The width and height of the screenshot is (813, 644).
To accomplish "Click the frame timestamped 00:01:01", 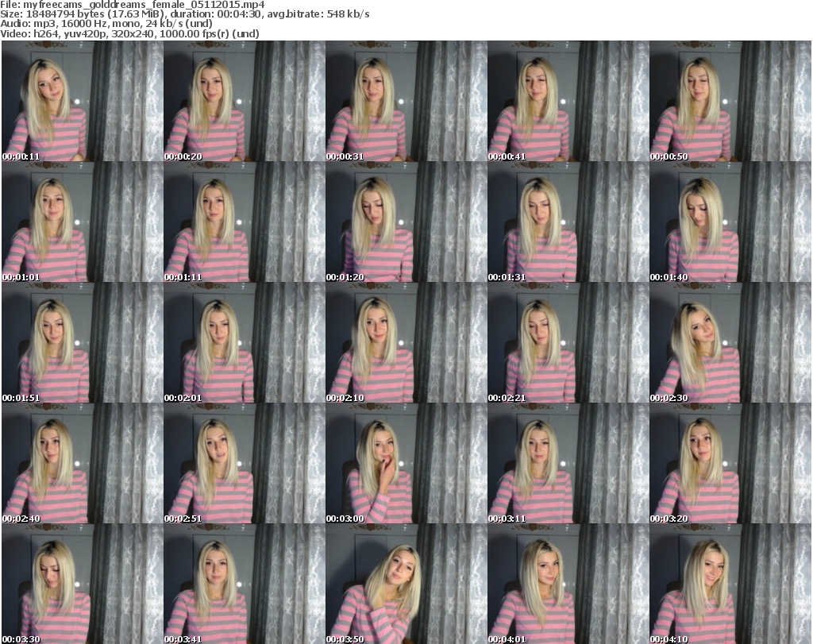I will (82, 222).
